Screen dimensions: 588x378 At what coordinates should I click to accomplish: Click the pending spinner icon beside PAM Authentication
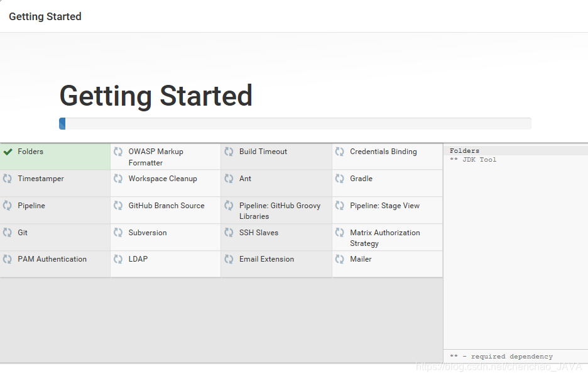8,259
